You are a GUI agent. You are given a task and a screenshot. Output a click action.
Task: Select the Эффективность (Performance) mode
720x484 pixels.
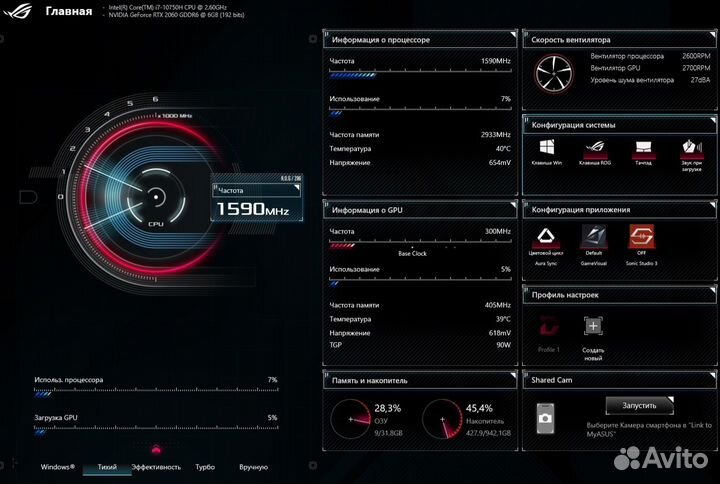[x=156, y=467]
